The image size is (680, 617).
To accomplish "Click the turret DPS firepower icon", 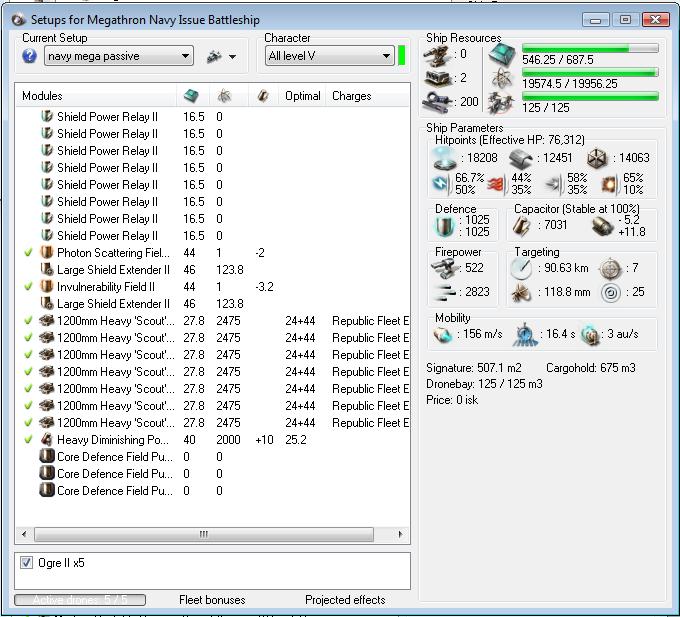I will (445, 268).
